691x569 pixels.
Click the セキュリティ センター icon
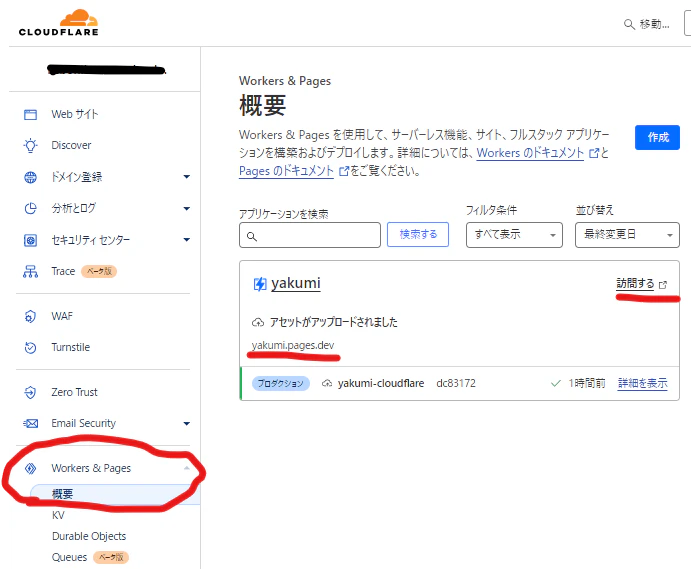click(x=30, y=240)
